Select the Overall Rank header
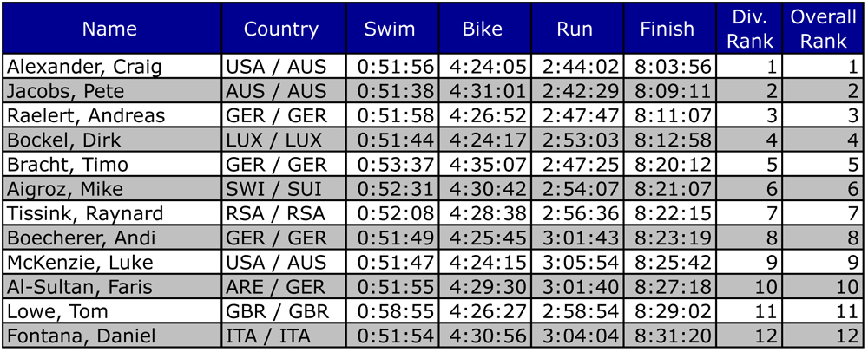The width and height of the screenshot is (868, 352). coord(823,29)
